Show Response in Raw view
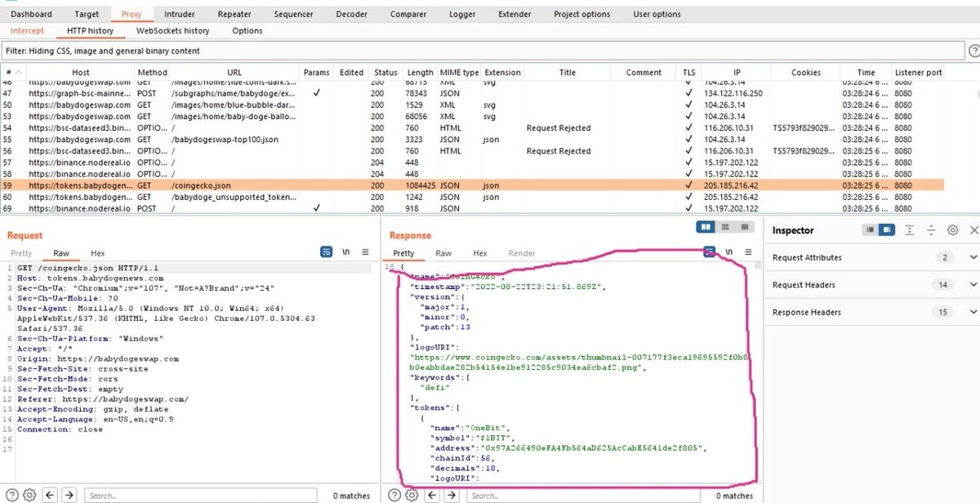Screen dimensions: 980x503 click(x=443, y=253)
